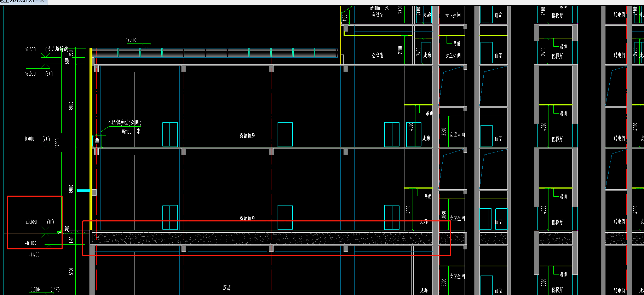Select the 600 dimension text near parapet
Viewport: 644px width, 295px height.
click(67, 61)
